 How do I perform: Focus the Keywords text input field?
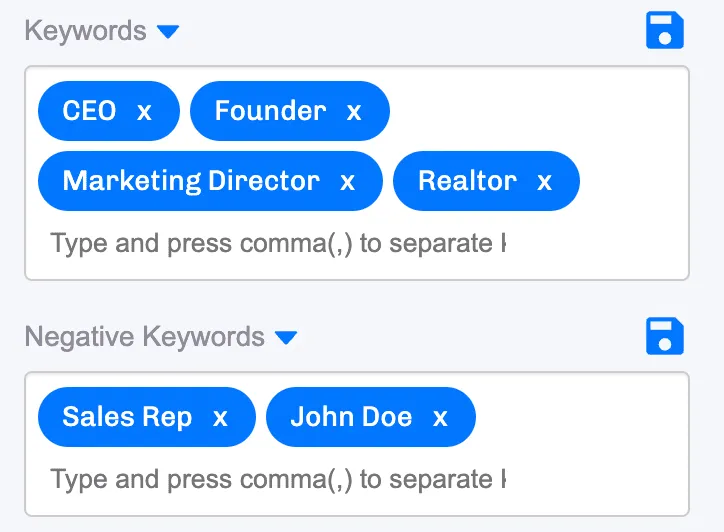[x=278, y=243]
